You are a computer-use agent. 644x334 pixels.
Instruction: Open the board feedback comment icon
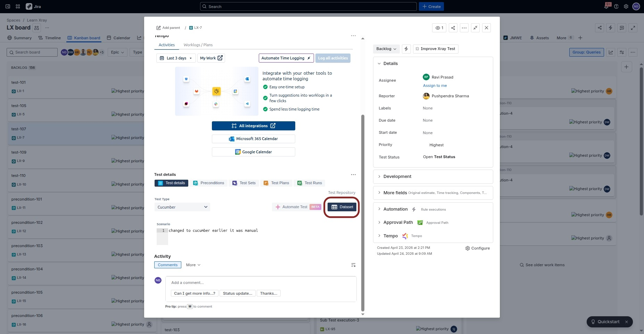[x=622, y=28]
